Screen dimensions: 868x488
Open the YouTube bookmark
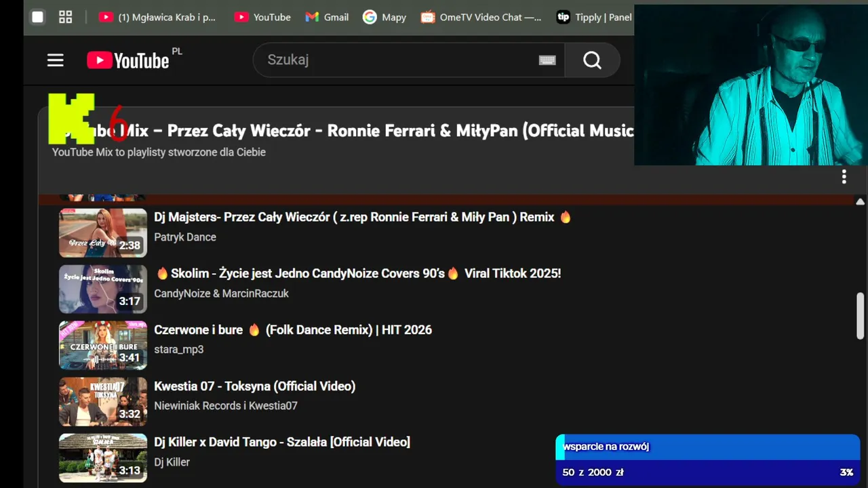[x=262, y=18]
